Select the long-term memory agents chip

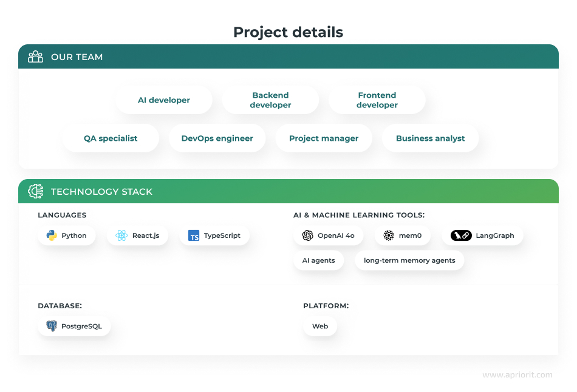409,260
